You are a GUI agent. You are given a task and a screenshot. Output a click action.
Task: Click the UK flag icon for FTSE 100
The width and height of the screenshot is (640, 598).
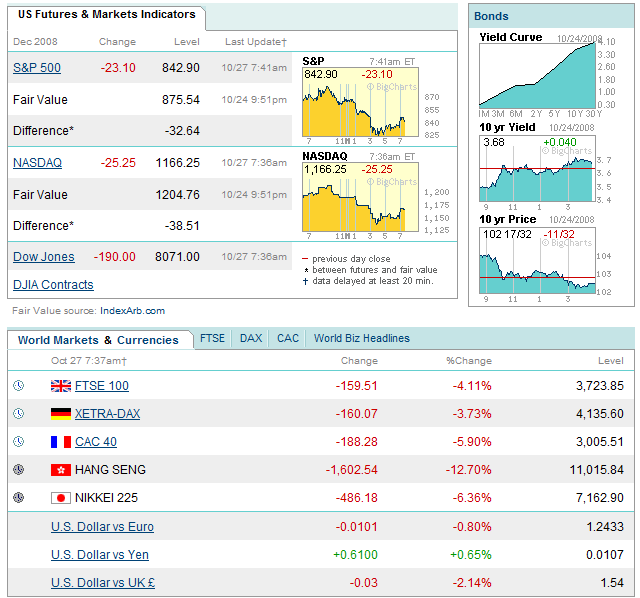click(60, 385)
